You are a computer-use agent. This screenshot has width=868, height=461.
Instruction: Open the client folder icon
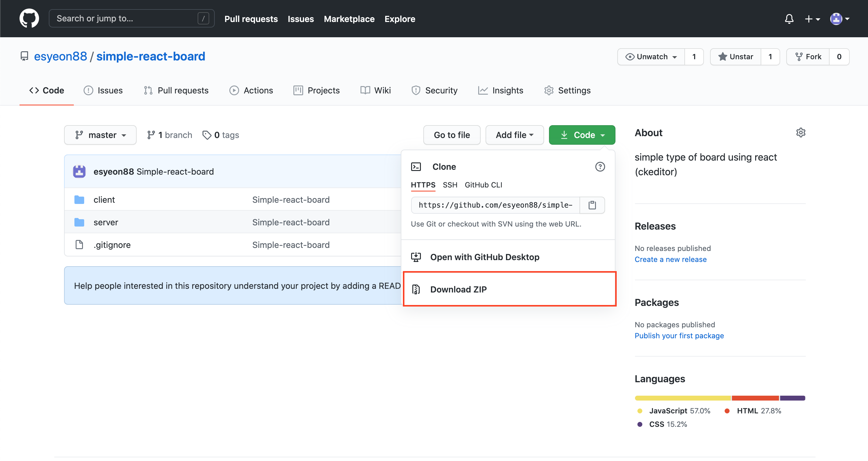tap(79, 200)
